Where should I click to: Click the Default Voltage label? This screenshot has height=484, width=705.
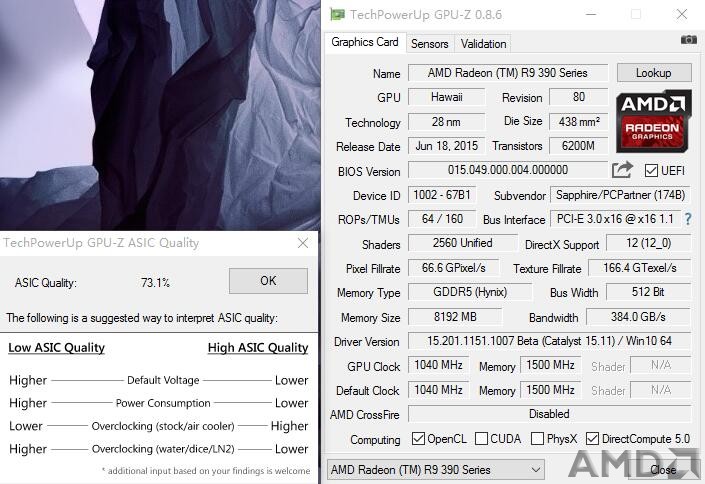pos(163,380)
